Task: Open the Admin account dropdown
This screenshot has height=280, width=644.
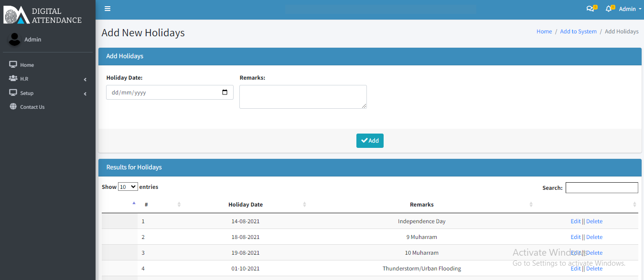Action: click(x=630, y=9)
